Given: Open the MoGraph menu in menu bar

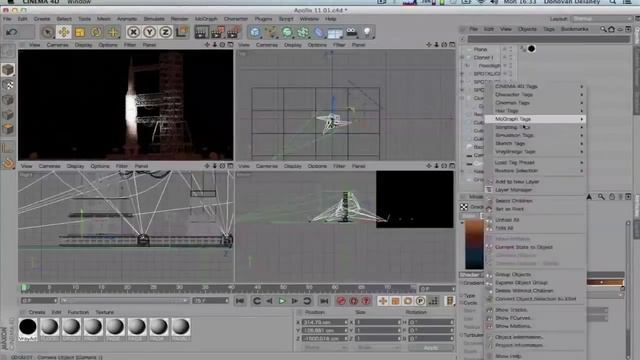Looking at the screenshot, I should point(206,19).
